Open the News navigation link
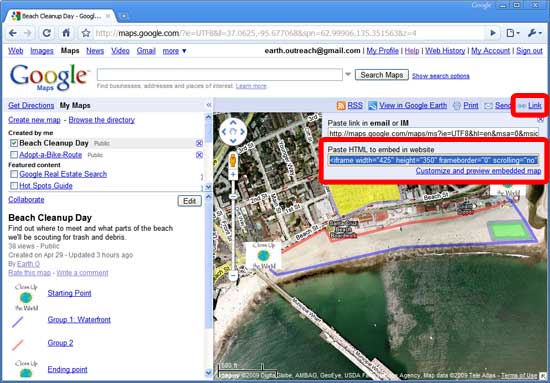The width and height of the screenshot is (550, 383). pos(95,51)
